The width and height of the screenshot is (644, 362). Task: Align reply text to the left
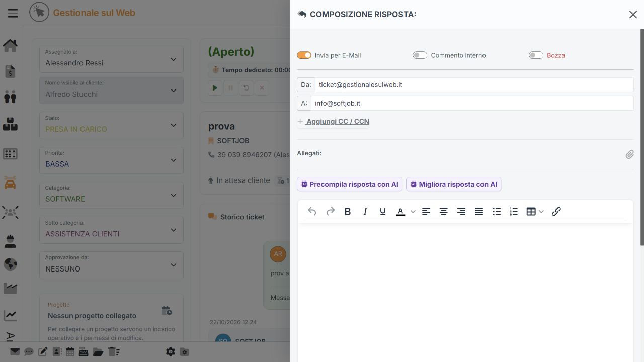tap(426, 212)
